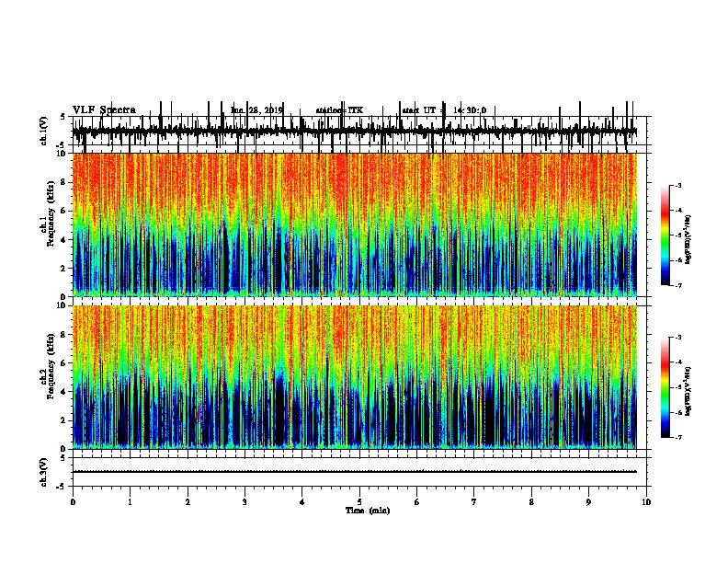Click x-axis time tick label '9'

[588, 502]
